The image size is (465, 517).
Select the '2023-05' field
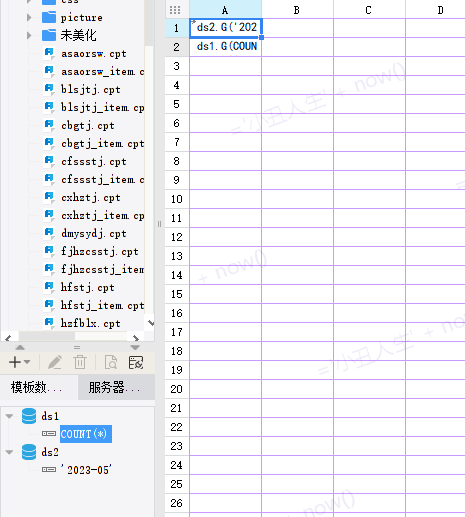tap(86, 470)
